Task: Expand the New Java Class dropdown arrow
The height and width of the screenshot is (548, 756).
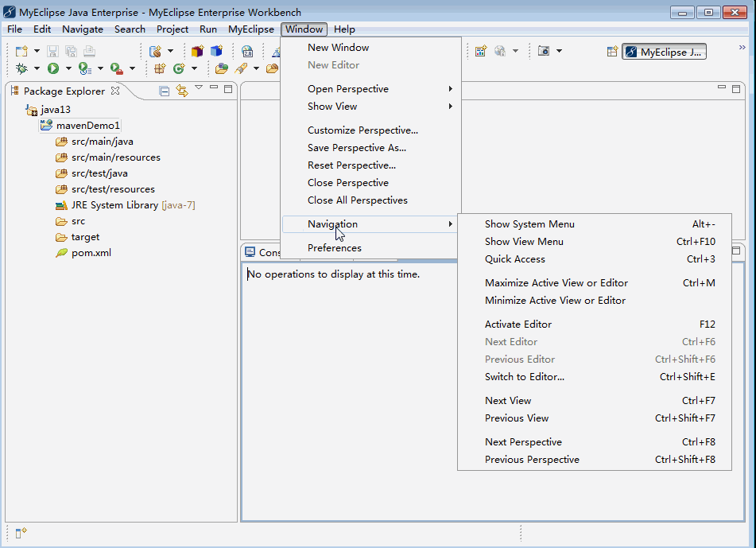Action: click(194, 68)
